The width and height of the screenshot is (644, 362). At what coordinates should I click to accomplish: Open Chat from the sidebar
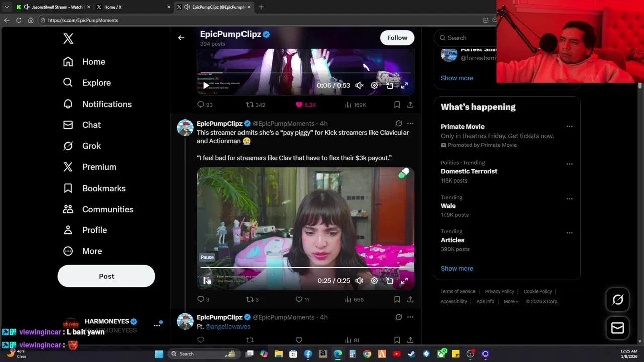click(82, 125)
